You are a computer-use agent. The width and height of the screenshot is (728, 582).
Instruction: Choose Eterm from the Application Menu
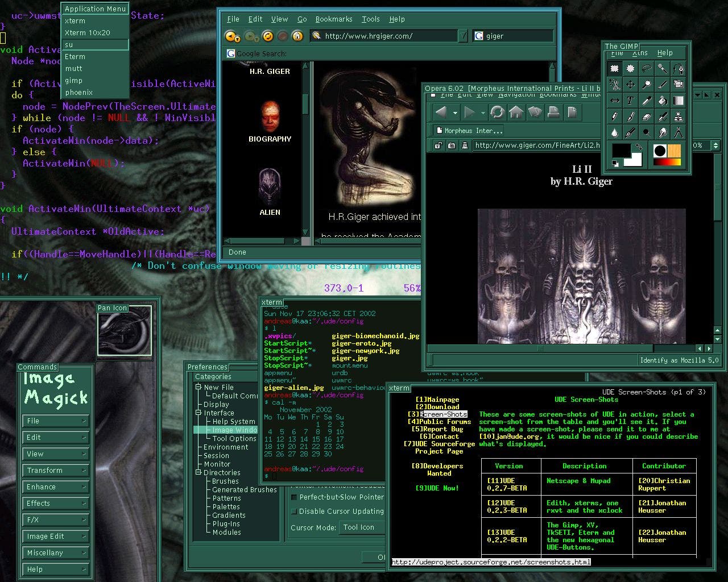click(x=75, y=57)
